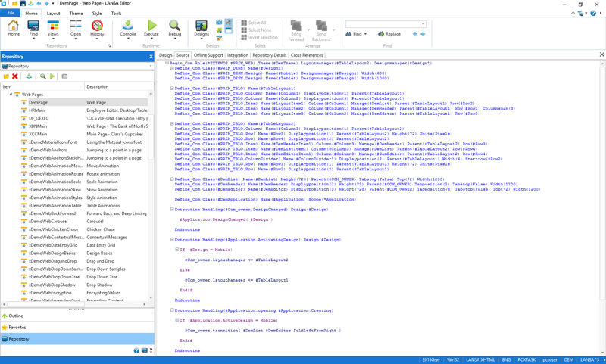Select the xDemoWebCarousel item in the repository
The image size is (606, 364).
(x=48, y=222)
